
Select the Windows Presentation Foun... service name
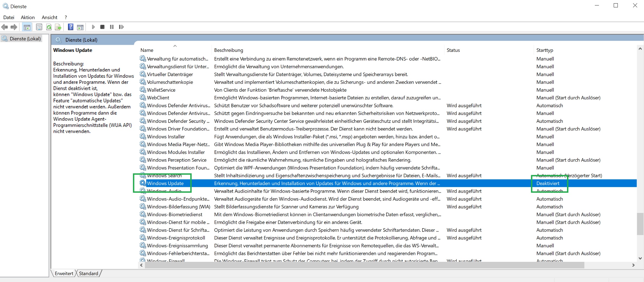point(178,168)
